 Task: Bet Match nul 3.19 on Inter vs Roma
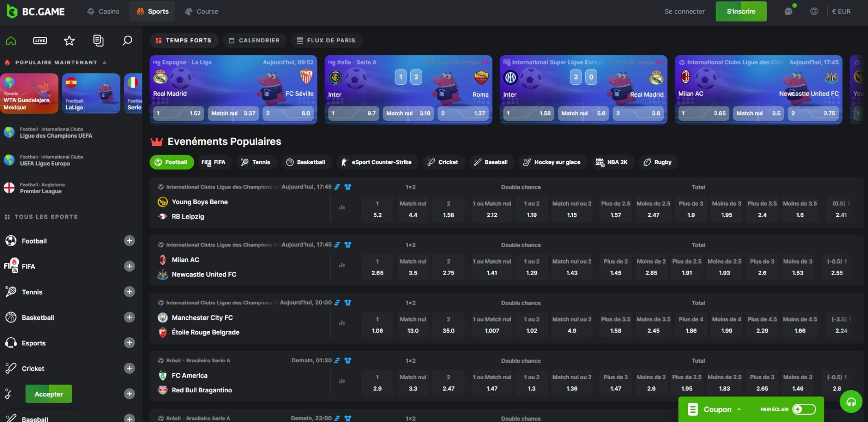(x=408, y=113)
